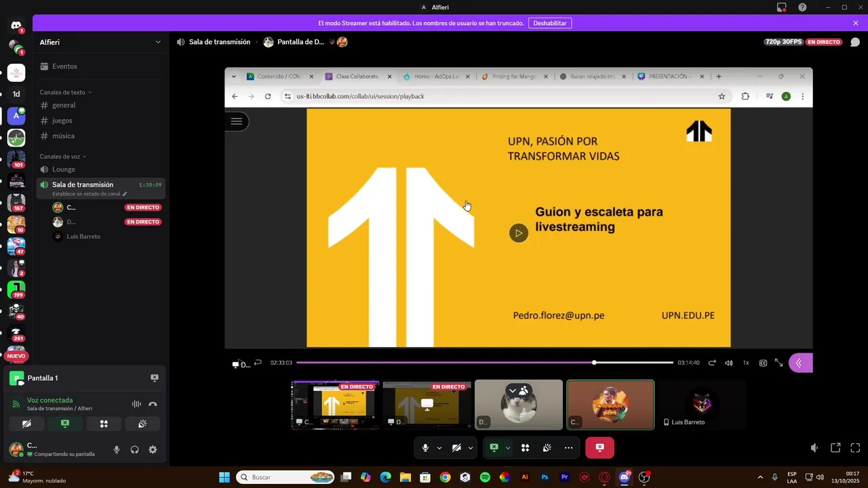This screenshot has height=488, width=868.
Task: Adjust stream volume speaker icon
Action: point(814,448)
